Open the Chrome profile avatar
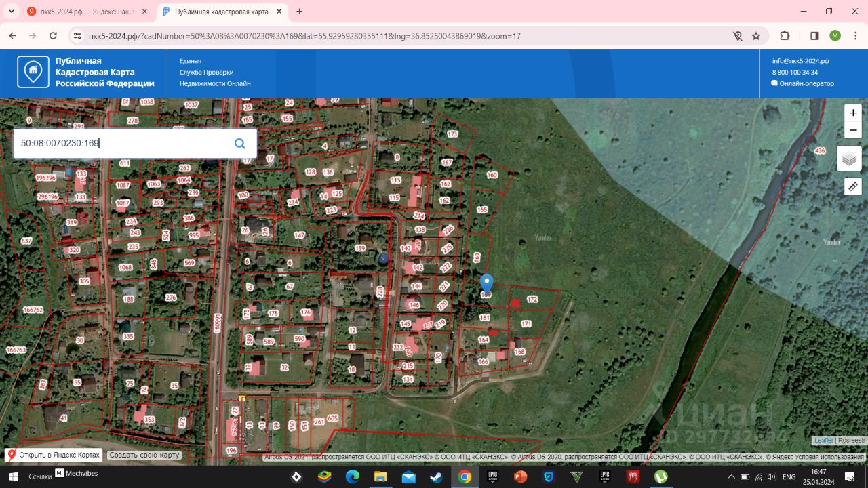Image resolution: width=868 pixels, height=488 pixels. [835, 36]
